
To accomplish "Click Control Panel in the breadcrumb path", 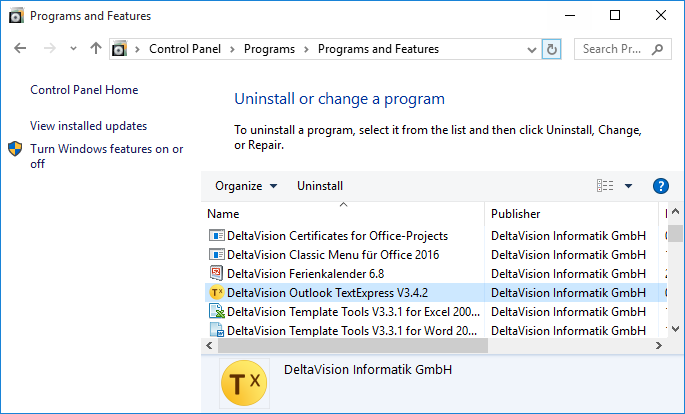I will point(185,49).
